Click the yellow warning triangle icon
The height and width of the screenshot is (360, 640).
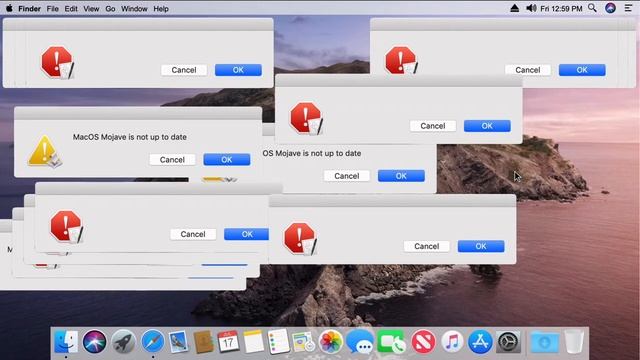44,152
